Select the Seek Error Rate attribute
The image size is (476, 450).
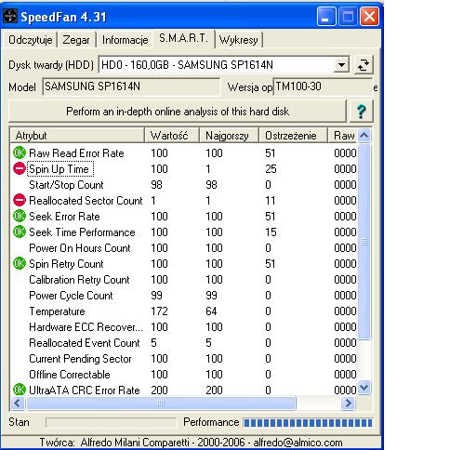pos(64,217)
